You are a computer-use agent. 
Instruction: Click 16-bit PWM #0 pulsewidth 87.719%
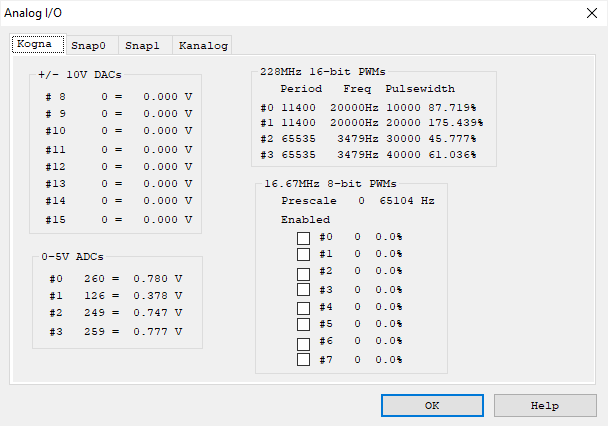pyautogui.click(x=454, y=107)
